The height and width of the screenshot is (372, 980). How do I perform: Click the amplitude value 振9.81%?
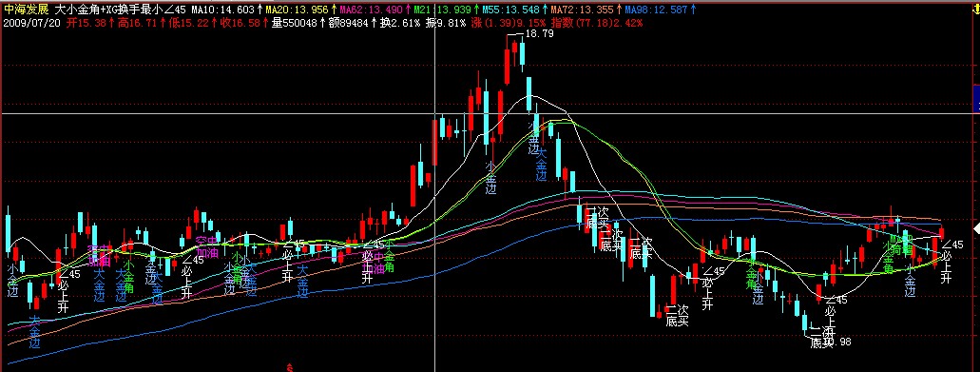point(446,23)
